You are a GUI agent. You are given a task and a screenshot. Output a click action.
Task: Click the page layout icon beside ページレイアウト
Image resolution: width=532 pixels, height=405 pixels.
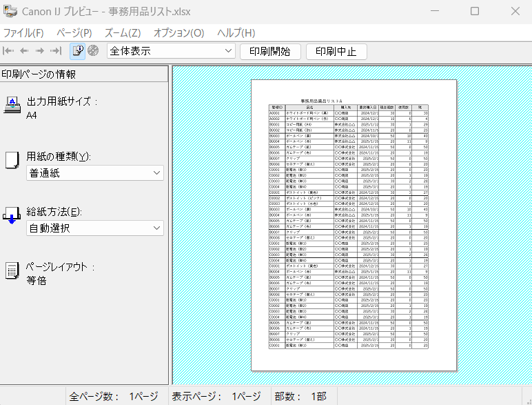(x=12, y=270)
